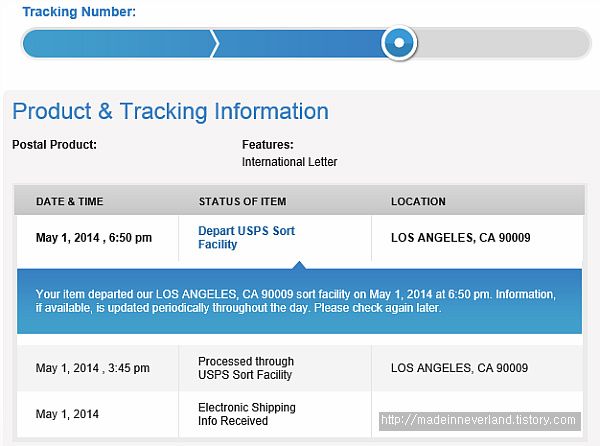Select the May 1, 2014, 3:45 pm row
The image size is (600, 446).
pos(299,368)
